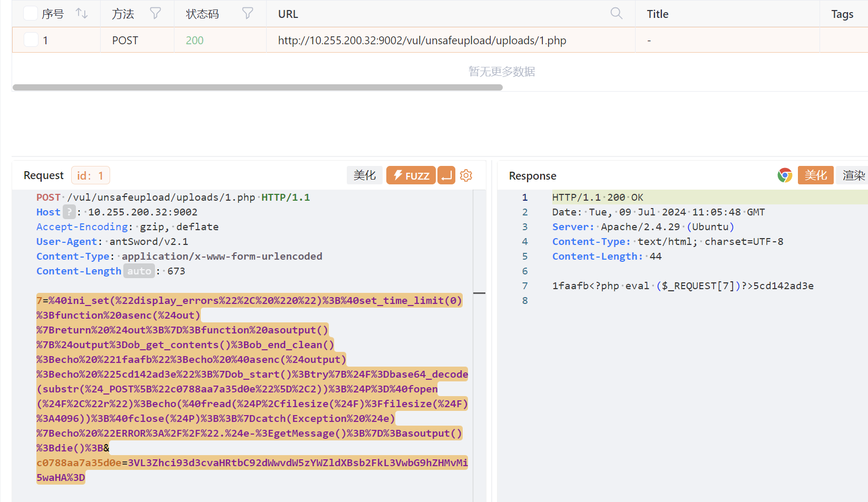Click the Accept-Encoding header name in the request
868x502 pixels.
point(82,227)
